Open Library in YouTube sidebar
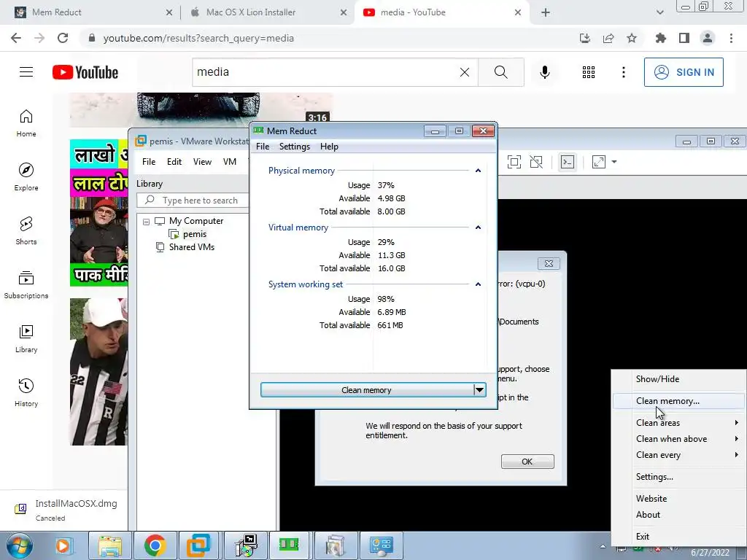The height and width of the screenshot is (560, 747). 26,338
